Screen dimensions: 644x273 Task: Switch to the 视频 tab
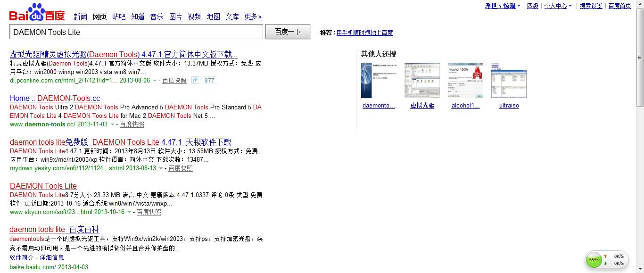(194, 17)
